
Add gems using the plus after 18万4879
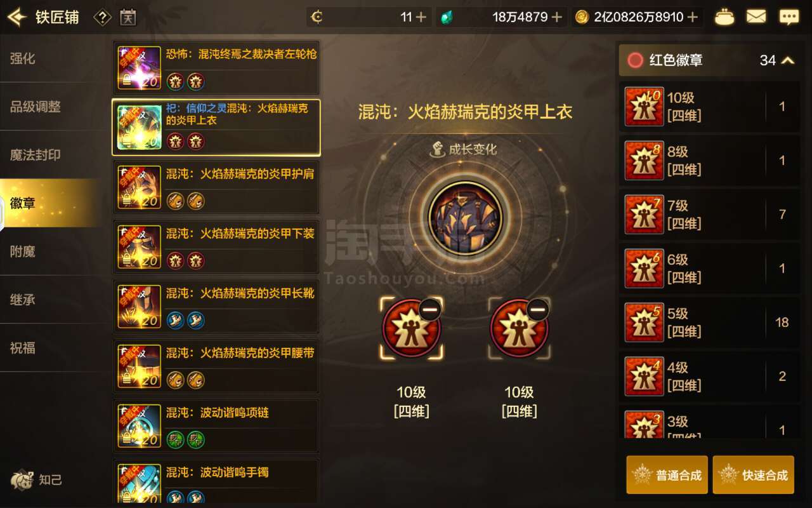557,17
